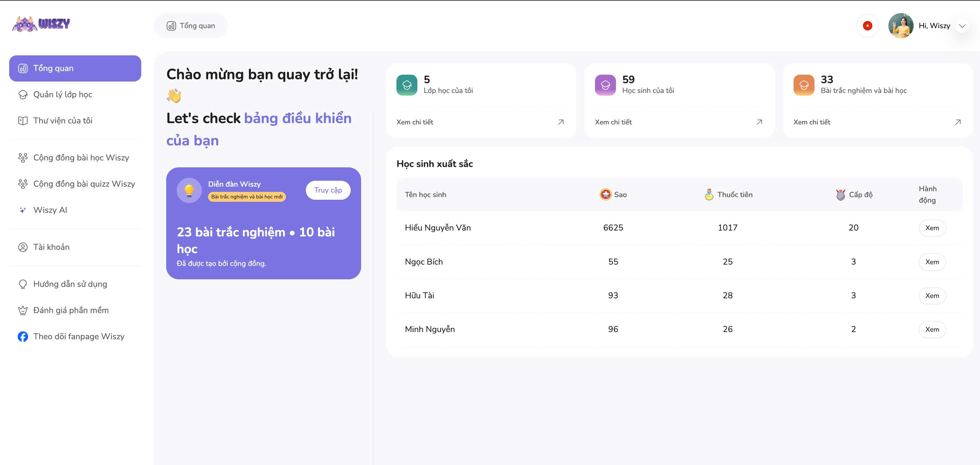Open Wiszy AI sparkle menu item
The height and width of the screenshot is (465, 980).
pyautogui.click(x=50, y=210)
